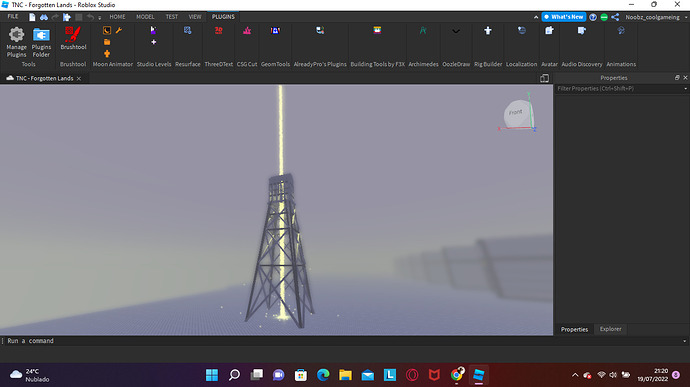Click Moon Animator orange folder icon
Image resolution: width=690 pixels, height=387 pixels.
(107, 42)
